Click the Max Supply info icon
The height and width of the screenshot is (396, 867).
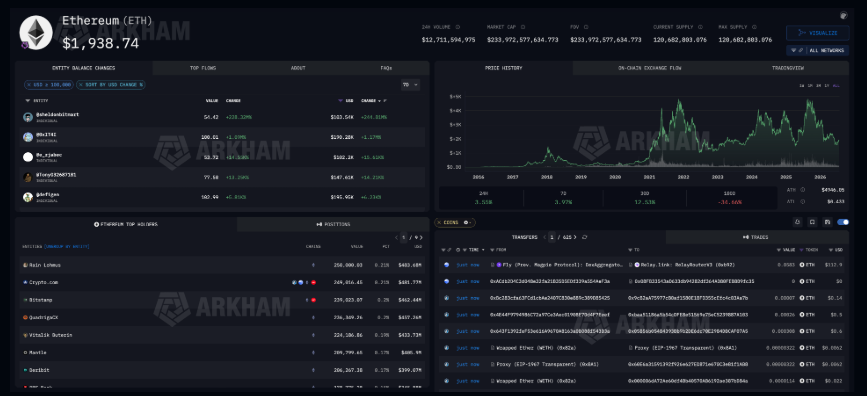[x=755, y=27]
